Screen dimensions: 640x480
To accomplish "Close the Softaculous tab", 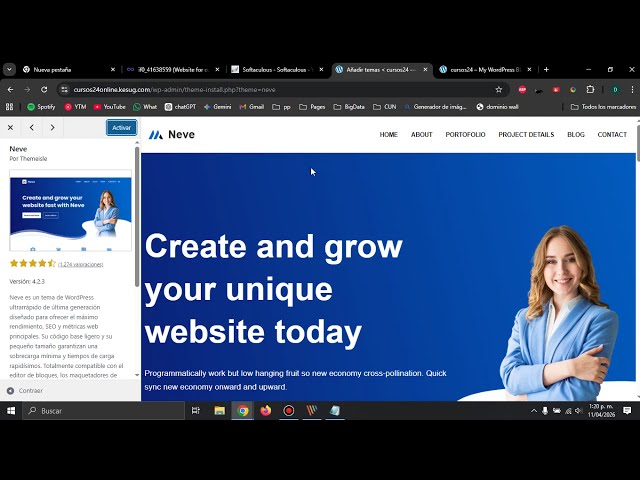I will (321, 70).
